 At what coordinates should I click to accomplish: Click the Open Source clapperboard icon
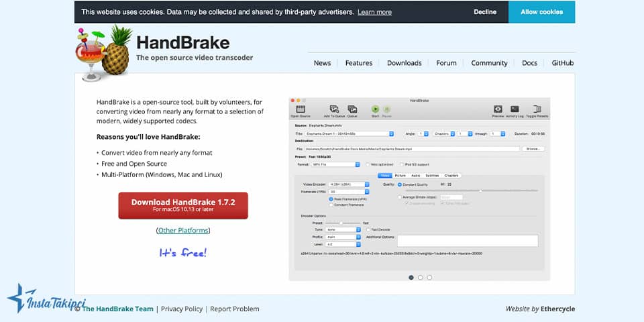point(301,109)
